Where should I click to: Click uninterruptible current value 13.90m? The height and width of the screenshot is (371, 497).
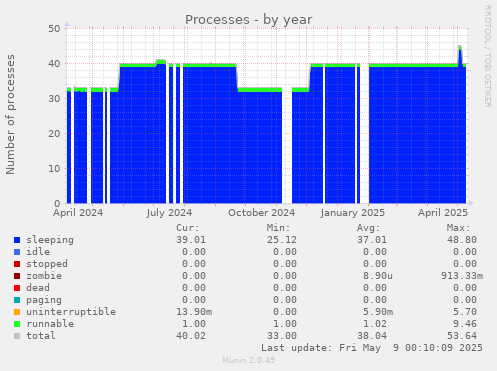click(194, 312)
